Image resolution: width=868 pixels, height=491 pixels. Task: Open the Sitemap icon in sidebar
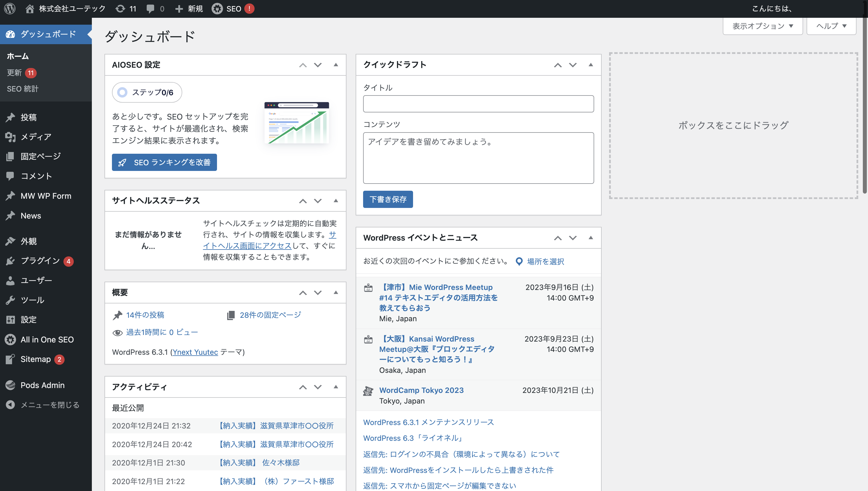click(10, 359)
